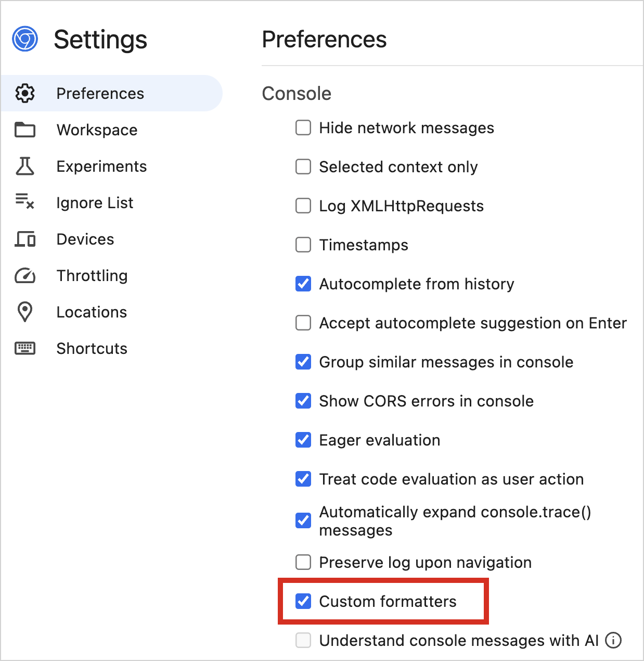Open the Devices icon in sidebar
Viewport: 644px width, 661px height.
(24, 239)
